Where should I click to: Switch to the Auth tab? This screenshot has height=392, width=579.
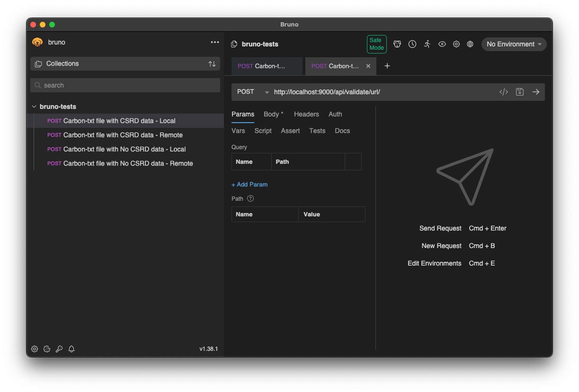(x=335, y=114)
